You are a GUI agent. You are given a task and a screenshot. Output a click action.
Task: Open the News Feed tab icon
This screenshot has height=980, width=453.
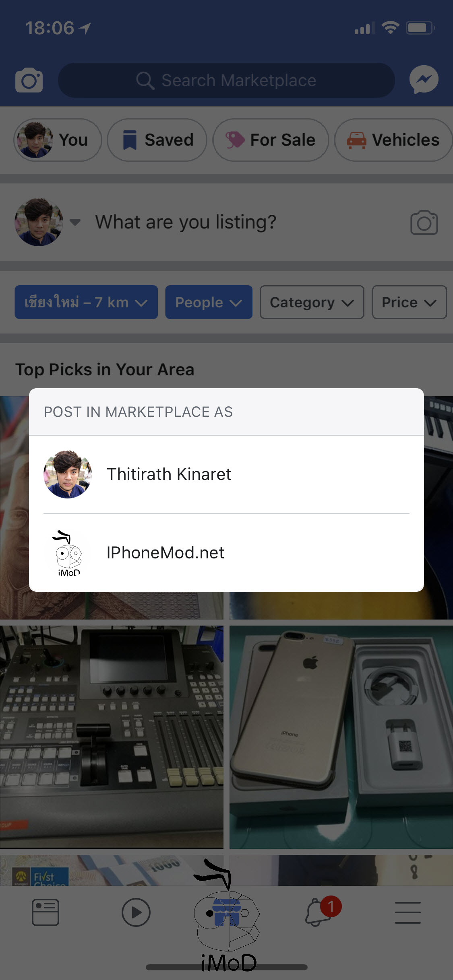point(46,912)
